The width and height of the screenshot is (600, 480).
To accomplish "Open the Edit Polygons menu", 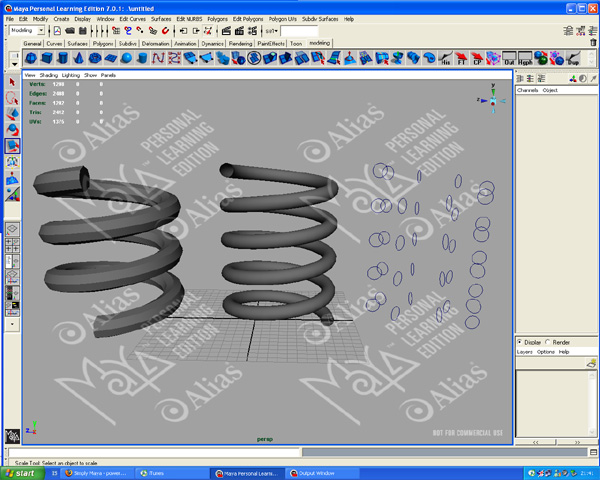I will pyautogui.click(x=248, y=19).
